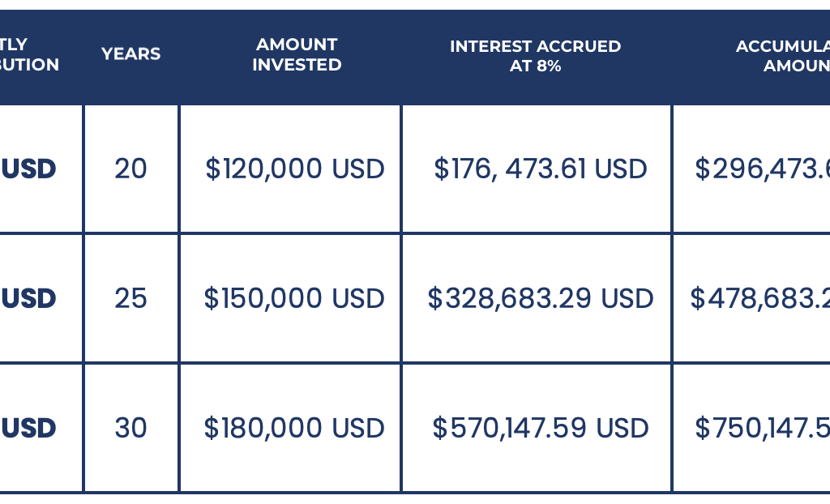Select the AMOUNT INVESTED column header

pos(296,54)
